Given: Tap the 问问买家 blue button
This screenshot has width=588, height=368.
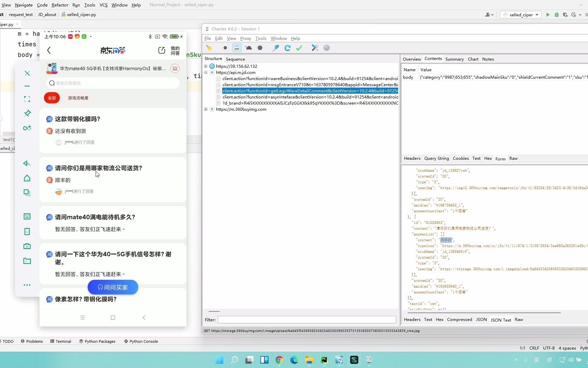Looking at the screenshot, I should 113,287.
